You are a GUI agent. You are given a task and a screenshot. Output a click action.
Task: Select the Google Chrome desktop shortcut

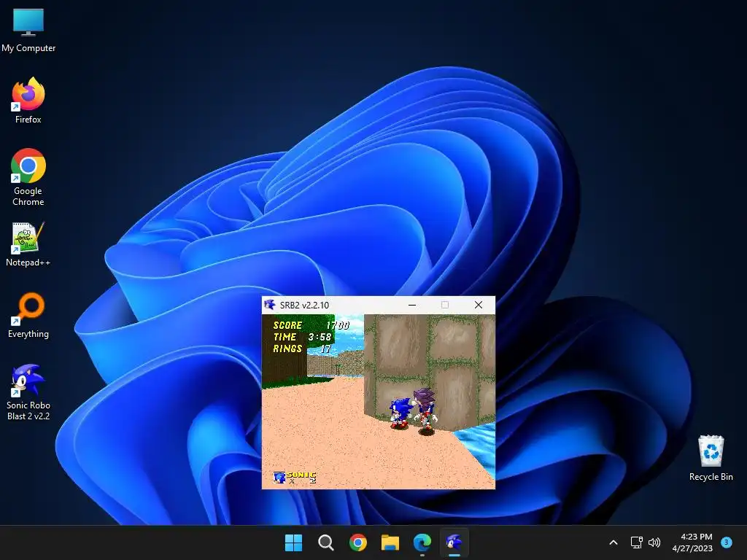tap(28, 176)
